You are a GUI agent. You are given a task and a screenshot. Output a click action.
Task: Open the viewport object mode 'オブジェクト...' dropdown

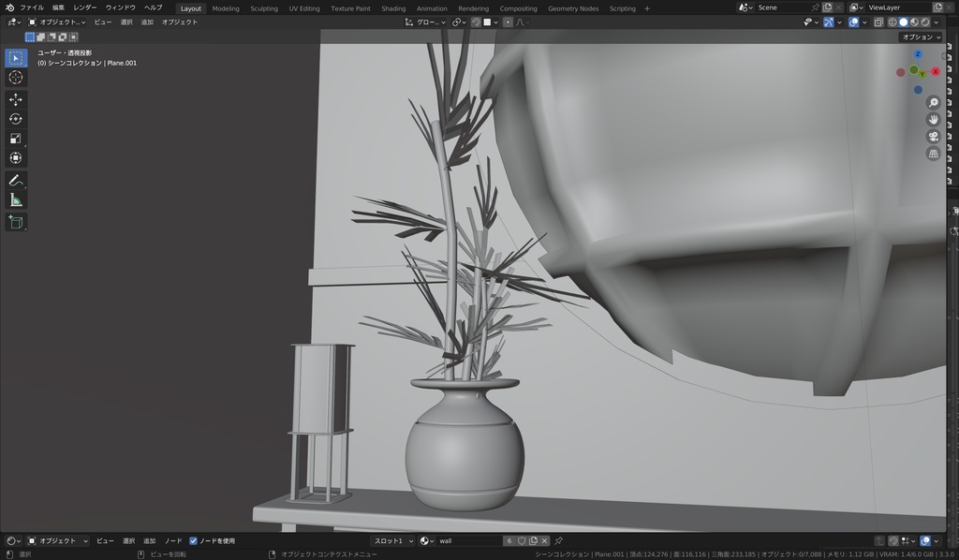57,22
